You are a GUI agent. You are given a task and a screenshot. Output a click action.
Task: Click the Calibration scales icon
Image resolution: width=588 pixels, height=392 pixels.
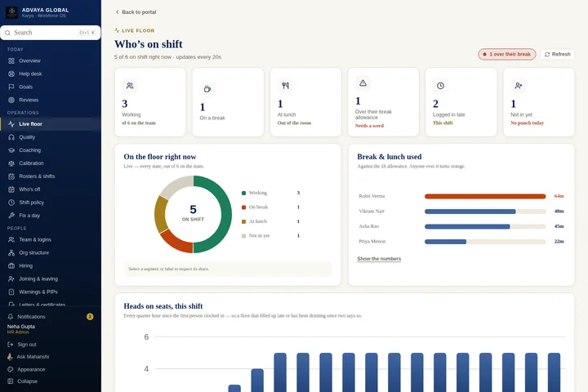pyautogui.click(x=11, y=163)
